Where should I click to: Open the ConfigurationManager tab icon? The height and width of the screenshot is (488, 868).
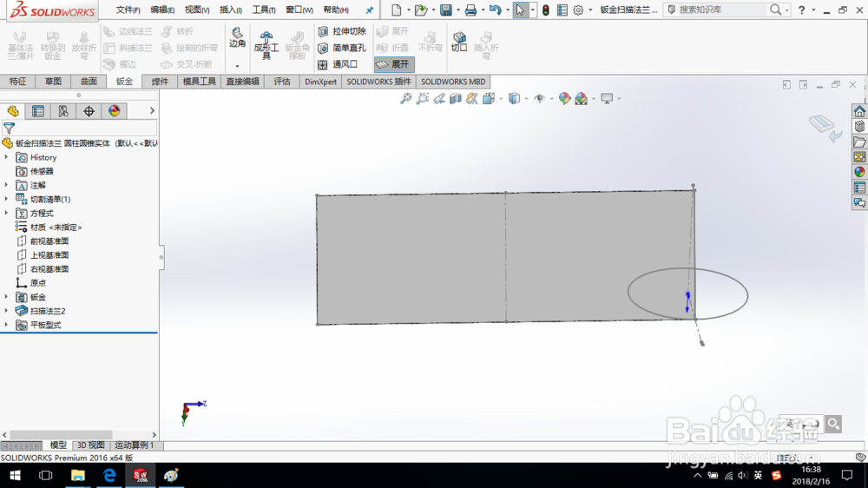(63, 111)
